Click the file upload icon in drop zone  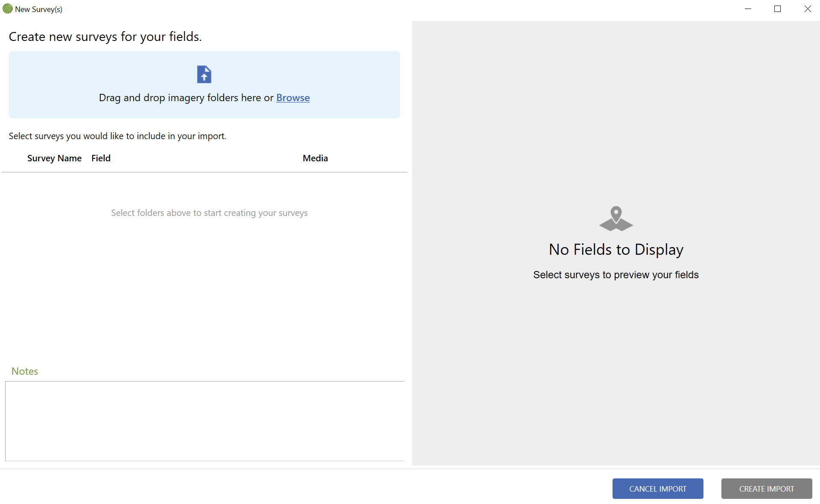pyautogui.click(x=204, y=74)
